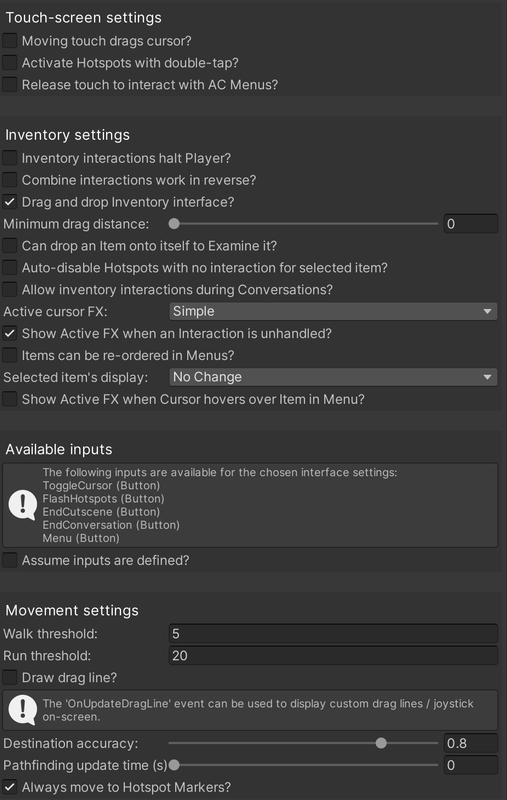
Task: Click the Available inputs info icon
Action: 23,505
